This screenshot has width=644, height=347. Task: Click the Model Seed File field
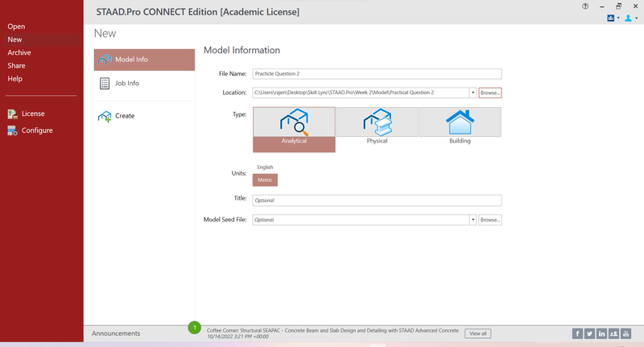pos(361,220)
